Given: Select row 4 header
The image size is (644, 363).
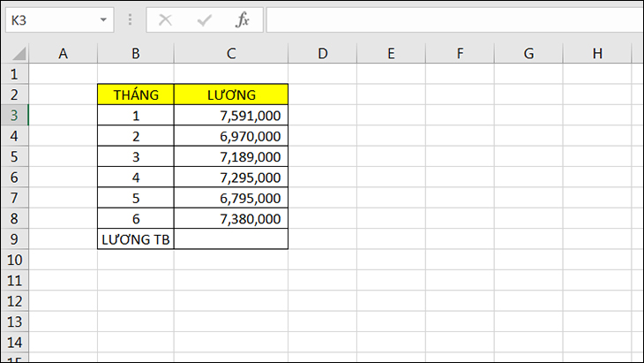Looking at the screenshot, I should click(x=15, y=136).
